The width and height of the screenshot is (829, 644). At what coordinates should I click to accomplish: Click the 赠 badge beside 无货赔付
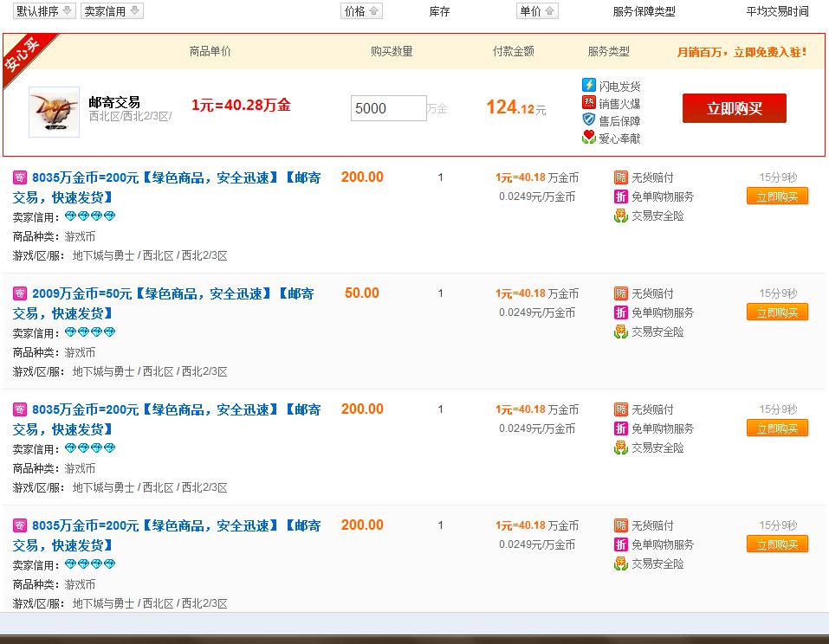[x=620, y=178]
